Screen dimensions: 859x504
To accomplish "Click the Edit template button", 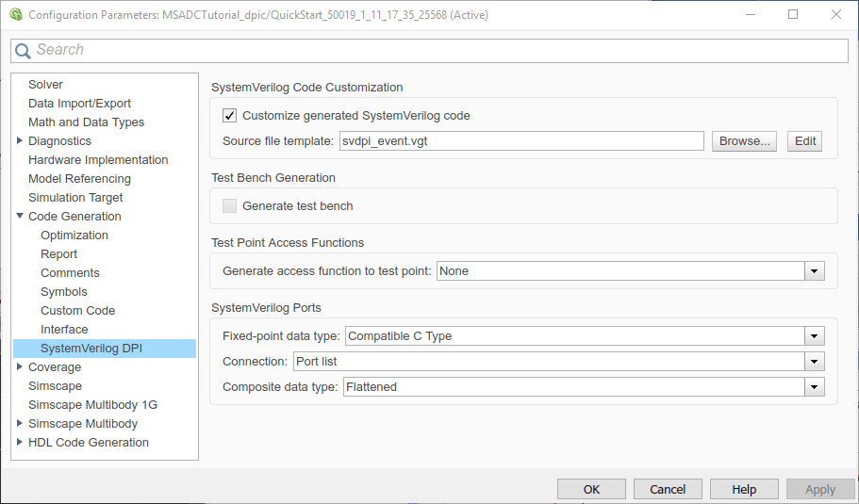I will (804, 141).
